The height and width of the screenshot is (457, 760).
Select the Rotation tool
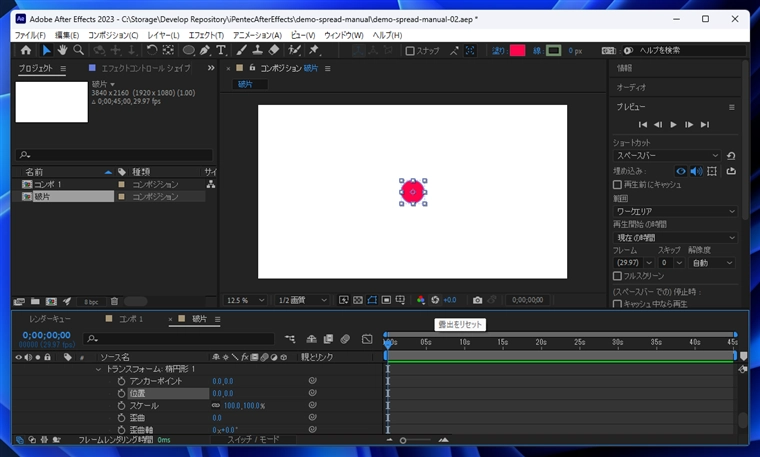click(x=152, y=50)
